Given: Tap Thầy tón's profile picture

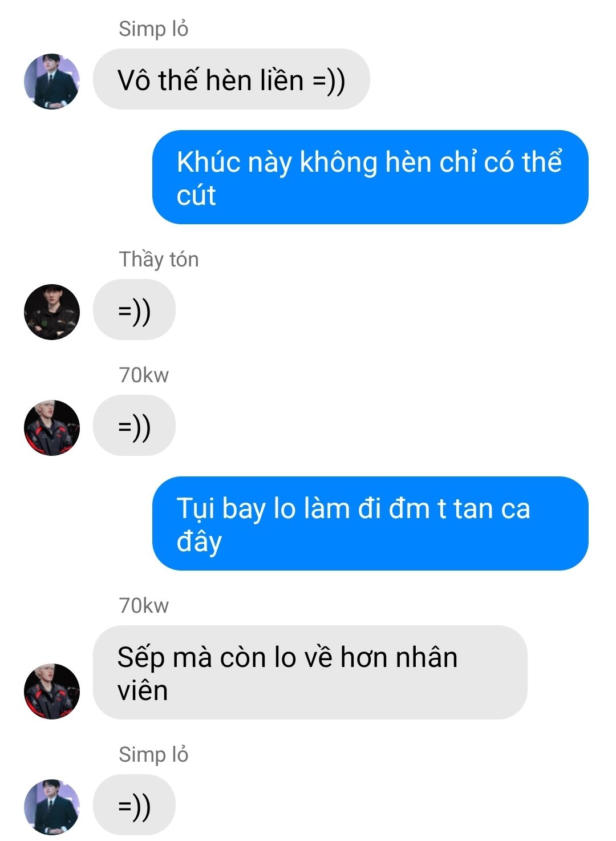Looking at the screenshot, I should (x=52, y=312).
